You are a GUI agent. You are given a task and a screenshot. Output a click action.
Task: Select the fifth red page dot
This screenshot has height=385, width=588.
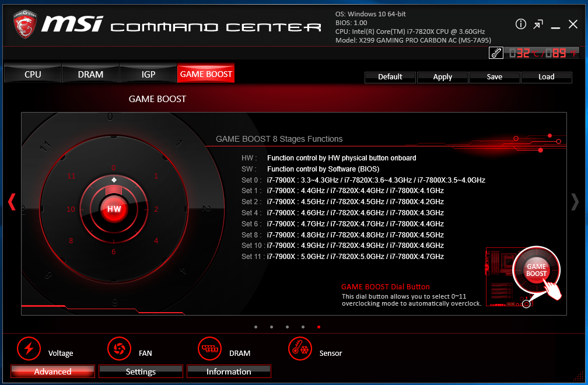318,327
